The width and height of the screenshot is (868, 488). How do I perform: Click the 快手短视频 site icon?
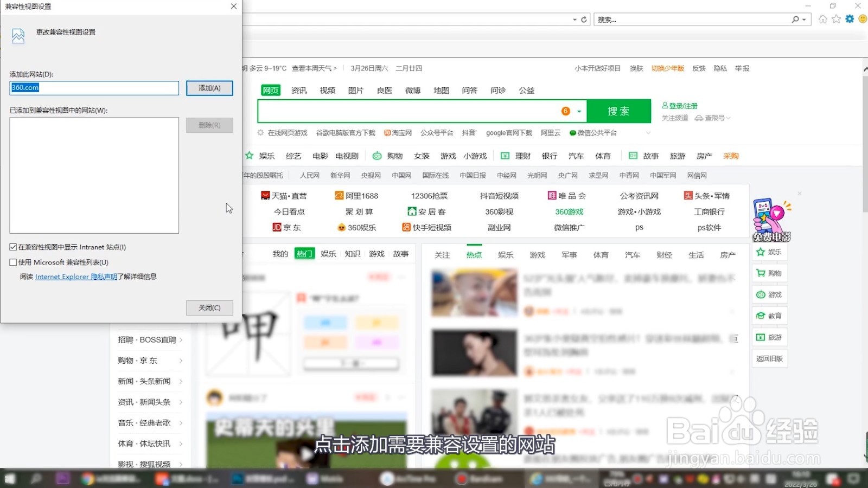(x=406, y=227)
